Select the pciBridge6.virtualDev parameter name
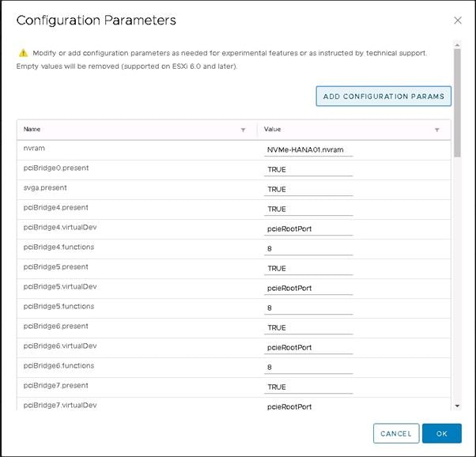 click(x=60, y=346)
